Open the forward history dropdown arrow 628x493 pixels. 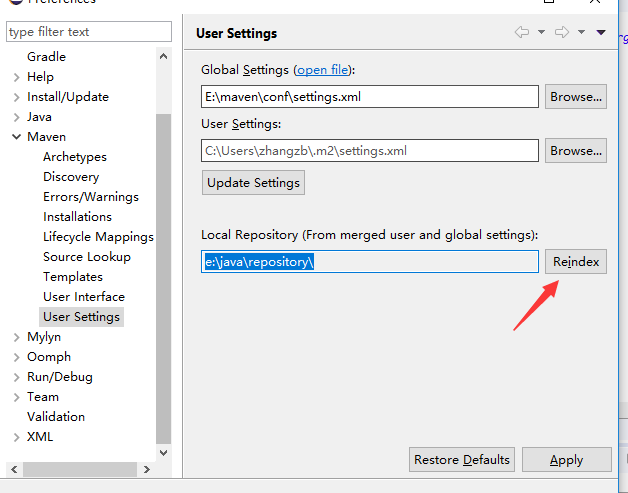pyautogui.click(x=581, y=33)
